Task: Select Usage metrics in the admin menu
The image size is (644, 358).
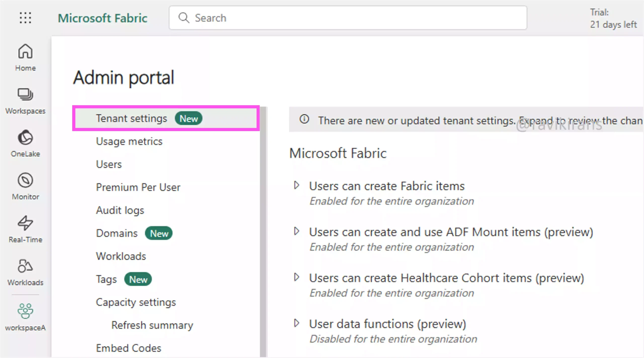Action: click(x=129, y=141)
